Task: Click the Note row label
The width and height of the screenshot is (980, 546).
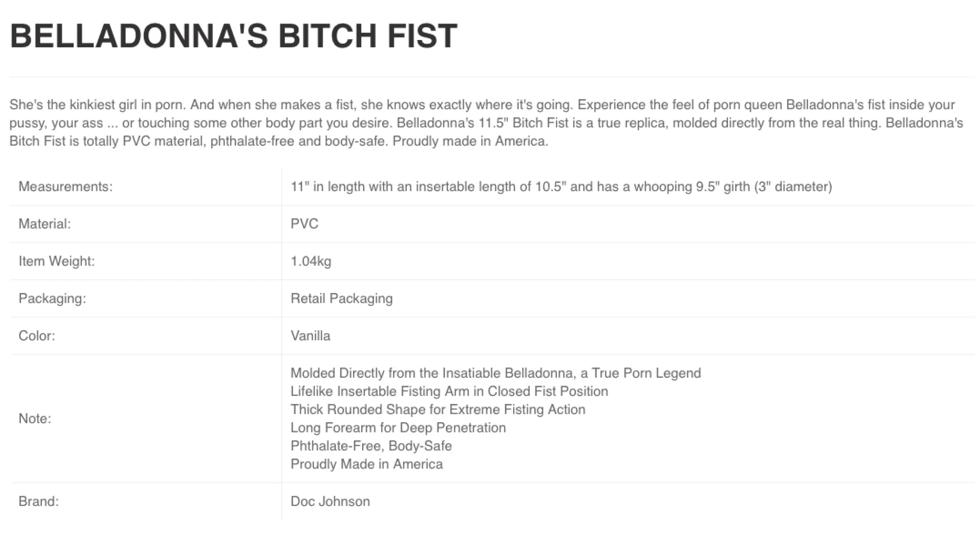Action: [x=35, y=419]
